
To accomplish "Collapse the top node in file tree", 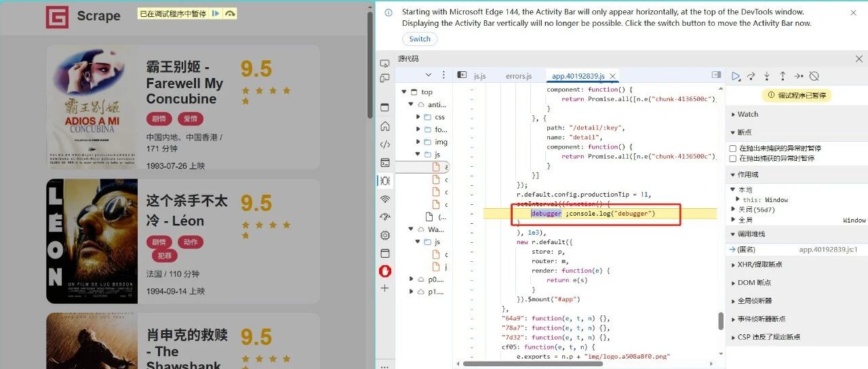I will pyautogui.click(x=404, y=92).
